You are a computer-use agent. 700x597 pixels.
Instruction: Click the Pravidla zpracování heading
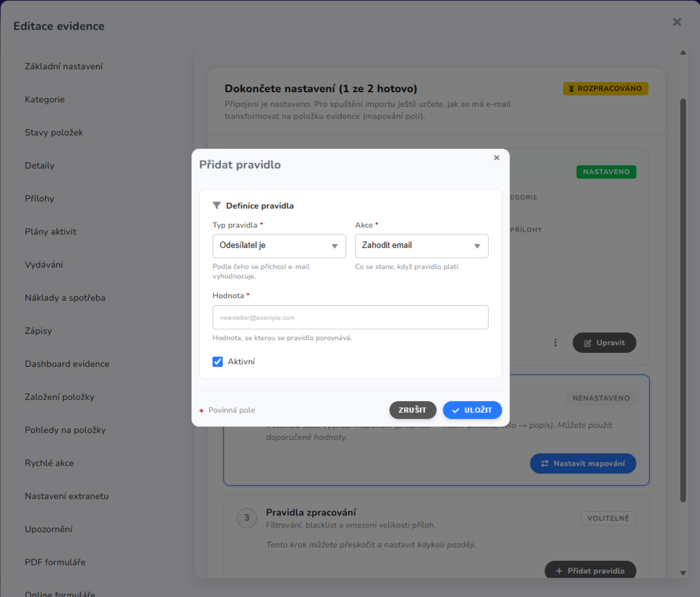pos(311,512)
